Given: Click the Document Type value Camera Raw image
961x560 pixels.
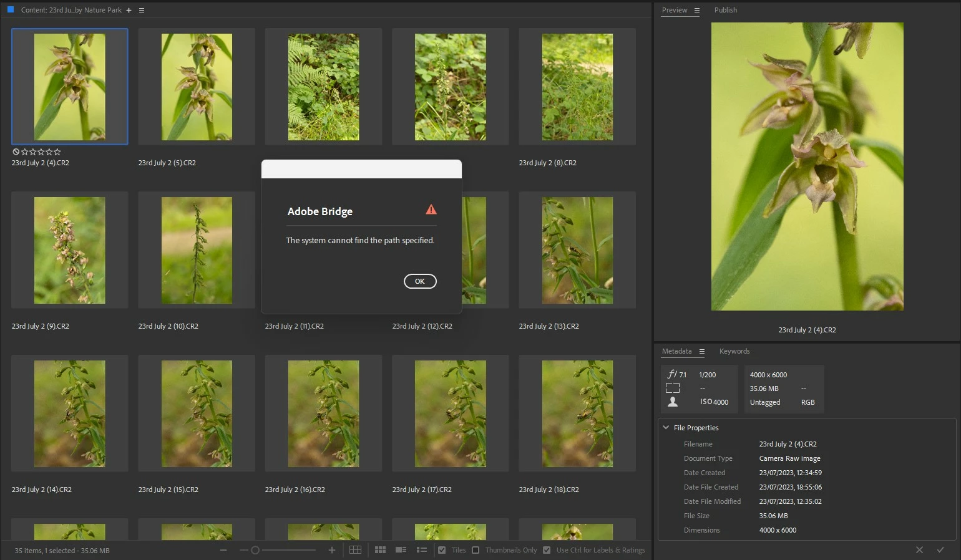Looking at the screenshot, I should coord(789,458).
